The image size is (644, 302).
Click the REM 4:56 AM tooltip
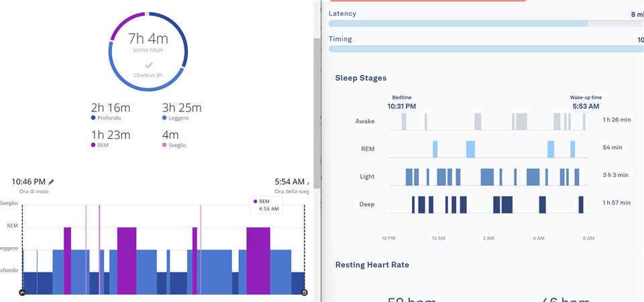click(x=266, y=205)
